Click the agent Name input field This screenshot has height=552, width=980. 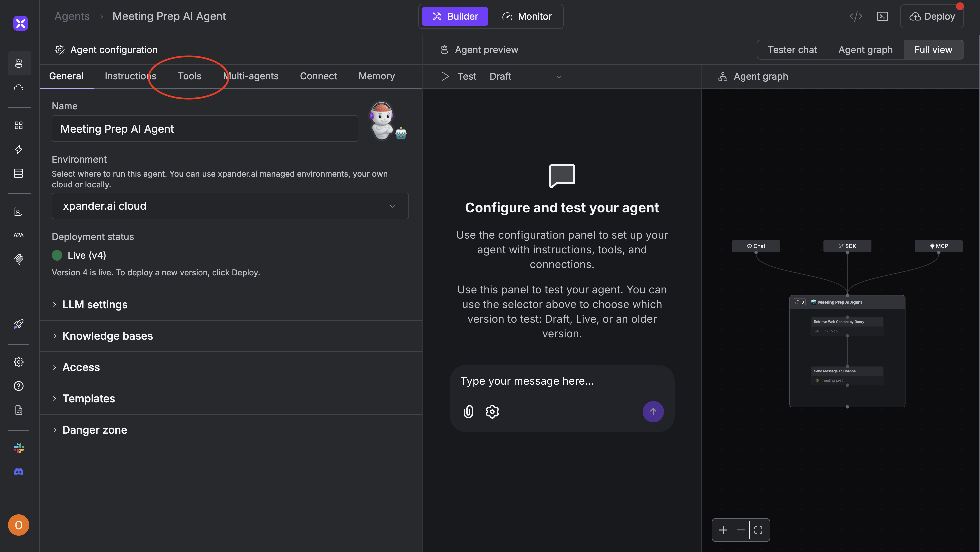coord(205,129)
